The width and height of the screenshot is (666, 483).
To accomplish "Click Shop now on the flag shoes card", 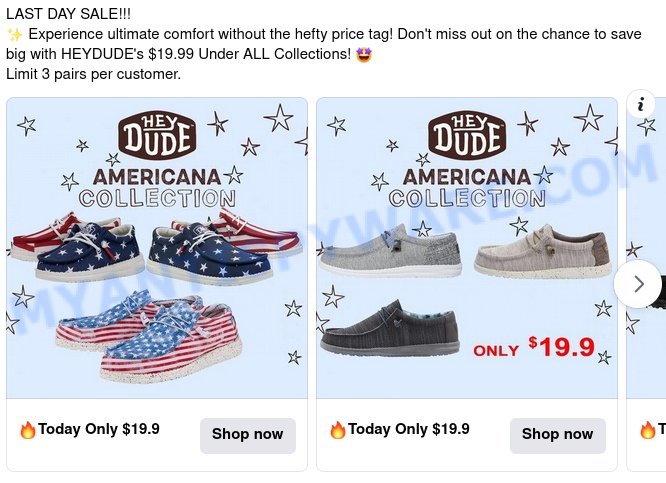I will (x=248, y=435).
